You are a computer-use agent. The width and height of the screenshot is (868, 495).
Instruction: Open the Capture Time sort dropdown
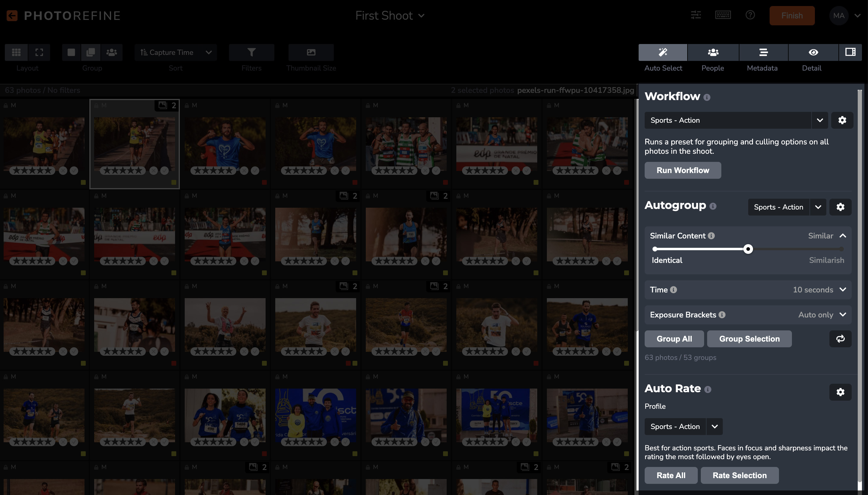176,52
